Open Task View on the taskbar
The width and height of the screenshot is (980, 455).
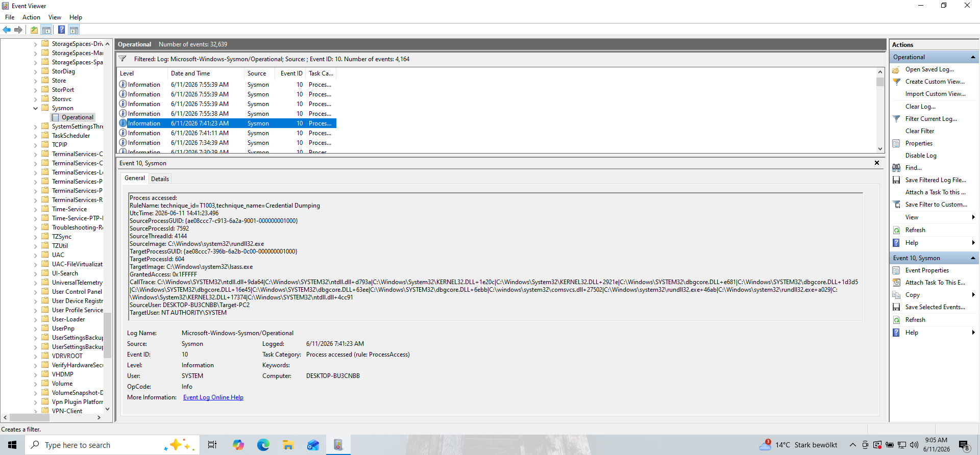point(212,445)
